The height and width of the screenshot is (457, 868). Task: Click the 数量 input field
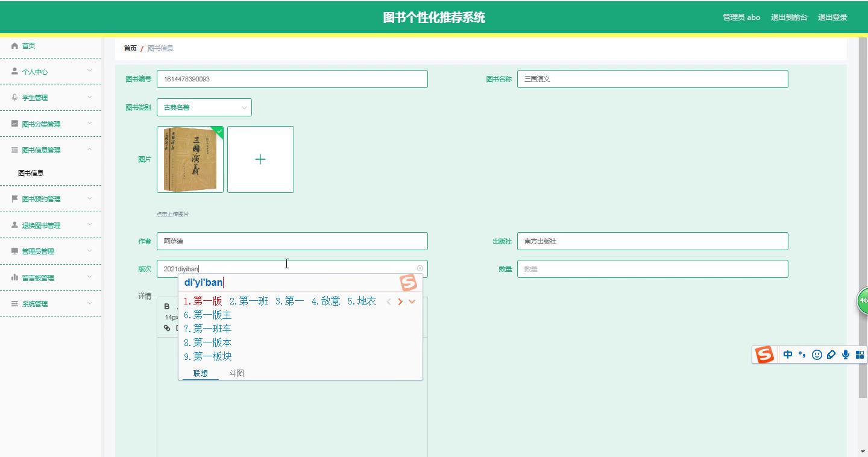[652, 269]
